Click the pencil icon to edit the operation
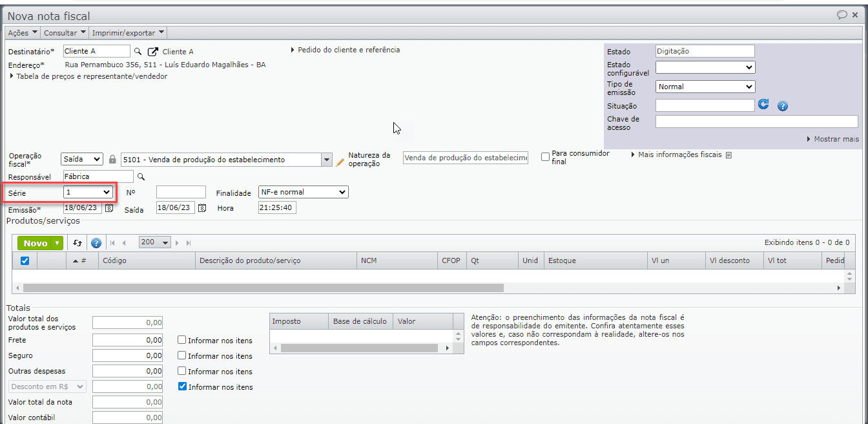This screenshot has width=868, height=424. (x=340, y=162)
